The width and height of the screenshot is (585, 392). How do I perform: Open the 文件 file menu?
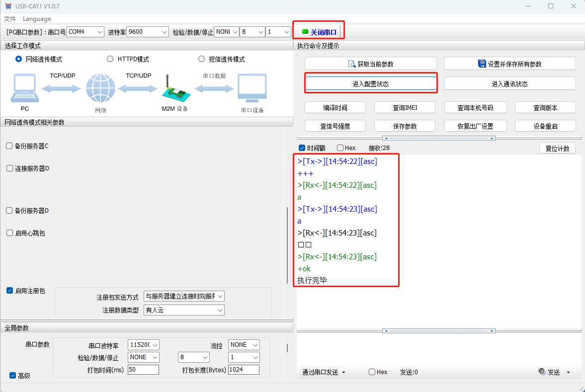click(10, 19)
